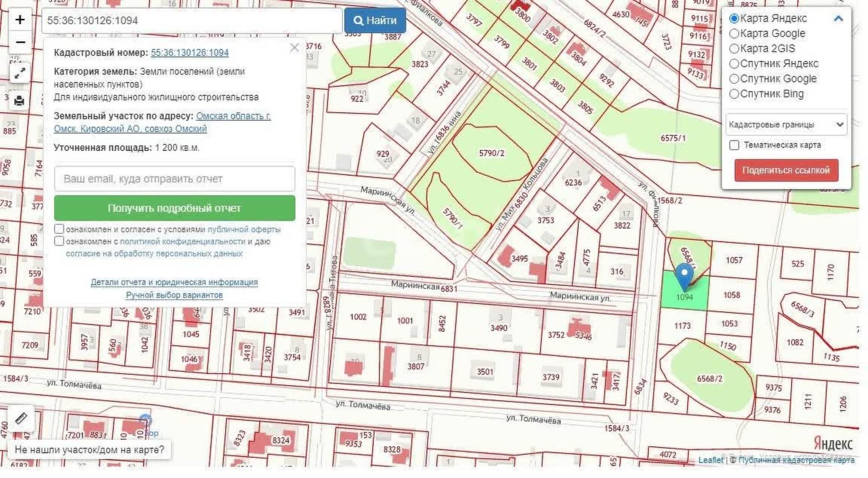Click parcel 1001 on the map
Viewport: 868px width, 478px height.
(405, 320)
